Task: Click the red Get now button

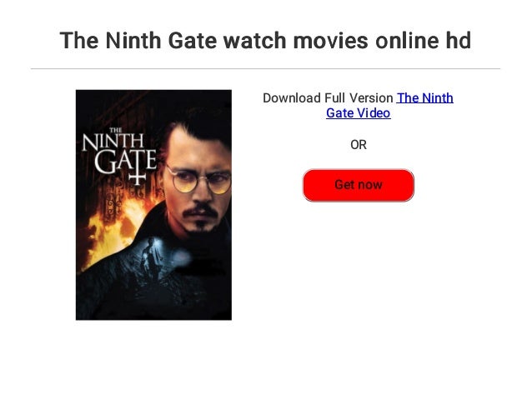Action: 359,185
